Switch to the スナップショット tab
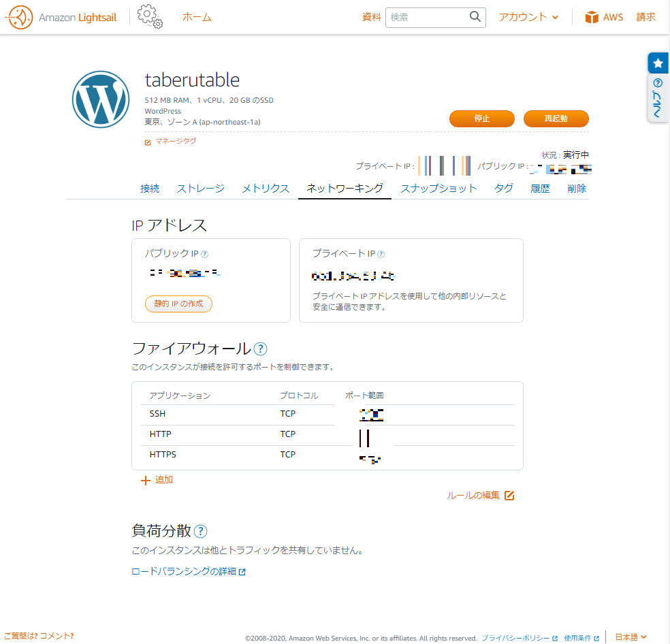Screen dimensions: 670x644 (438, 189)
